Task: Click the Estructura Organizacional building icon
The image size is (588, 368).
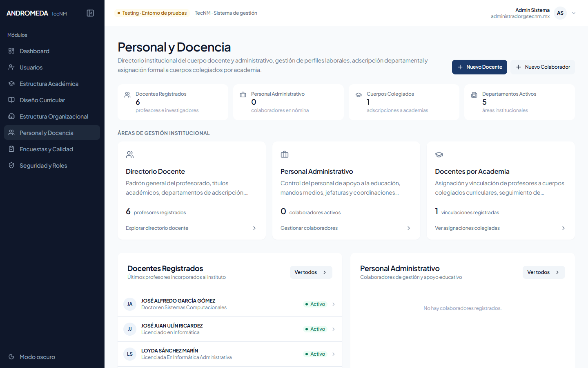Action: (11, 116)
